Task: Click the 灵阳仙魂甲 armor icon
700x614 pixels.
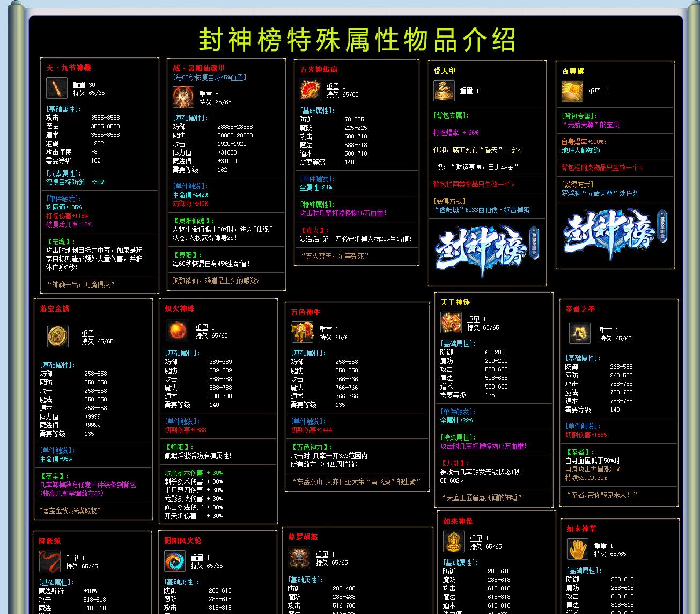Action: [183, 97]
